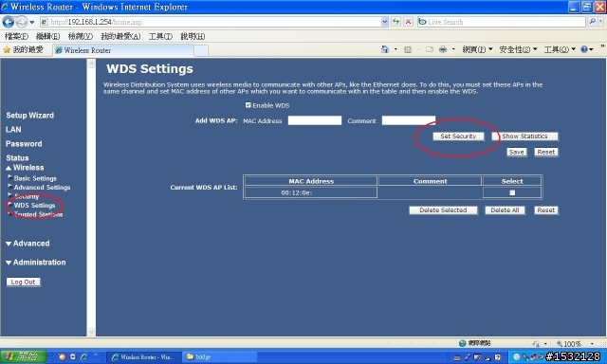The height and width of the screenshot is (364, 607).
Task: Open the 我的最愛(A) menu
Action: pos(120,36)
